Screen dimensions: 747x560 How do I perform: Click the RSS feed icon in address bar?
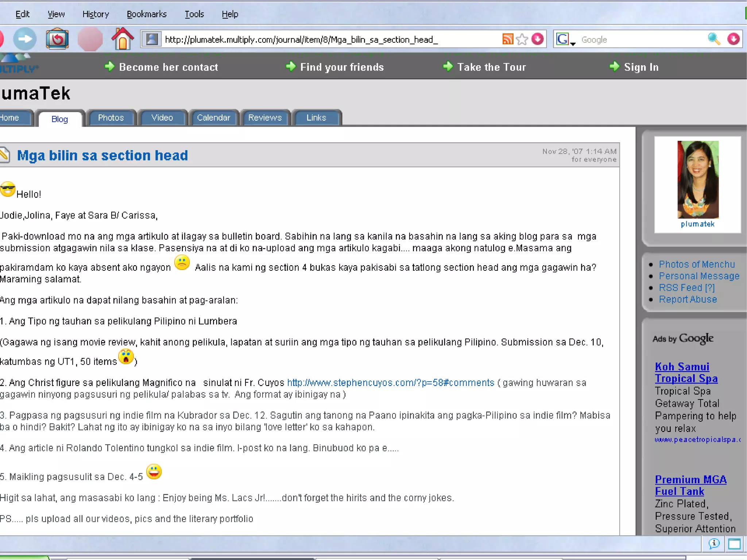click(x=507, y=39)
